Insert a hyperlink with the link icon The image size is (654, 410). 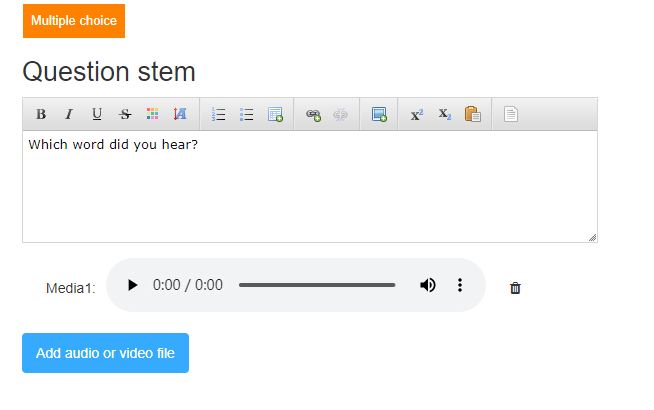pos(313,114)
